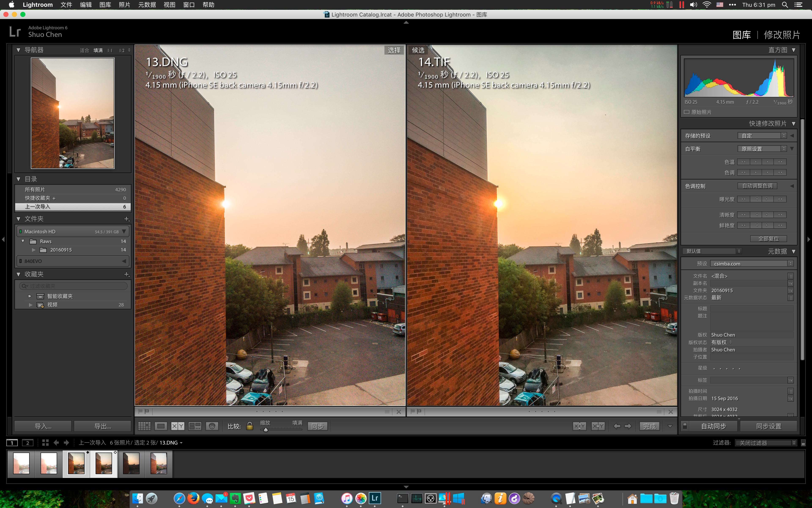Click second window display button 2
812x508 pixels.
[x=27, y=442]
